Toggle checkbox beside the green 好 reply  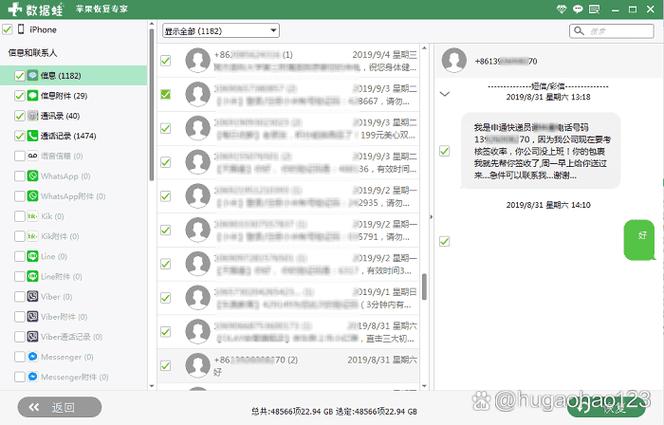(444, 241)
